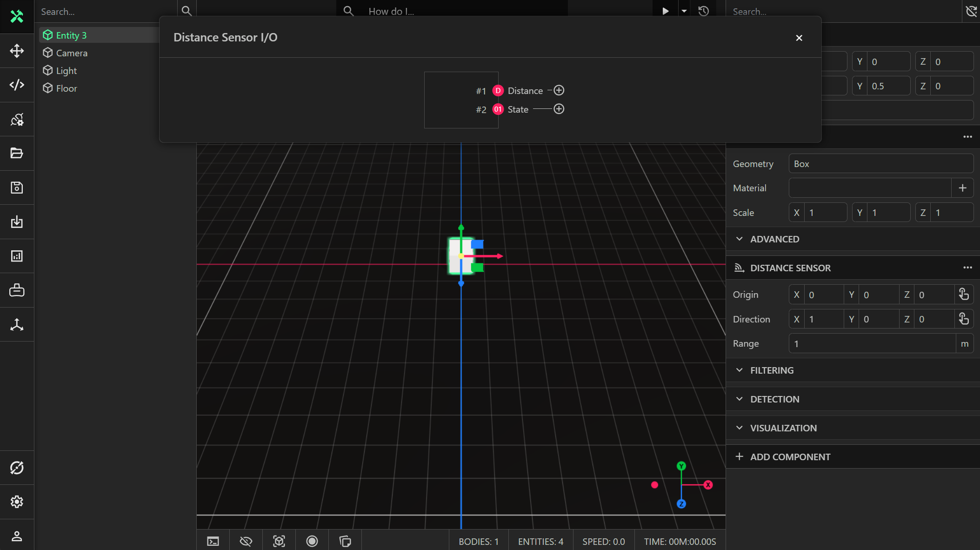Expand the ADVANCED section
Viewport: 980px width, 550px height.
[773, 239]
